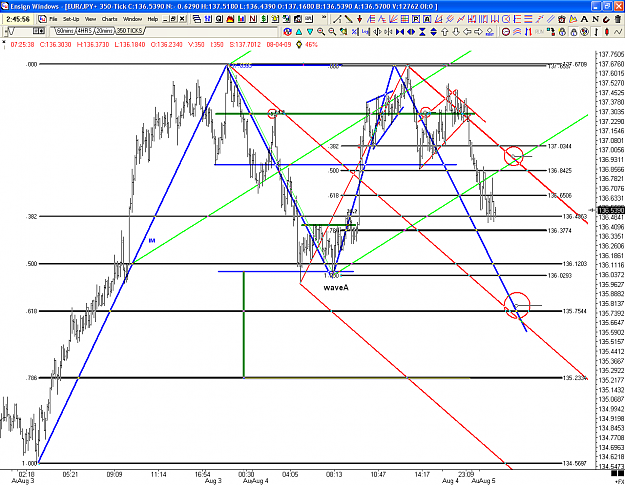The height and width of the screenshot is (485, 625).
Task: Click the bar chart window icon
Action: [x=242, y=19]
